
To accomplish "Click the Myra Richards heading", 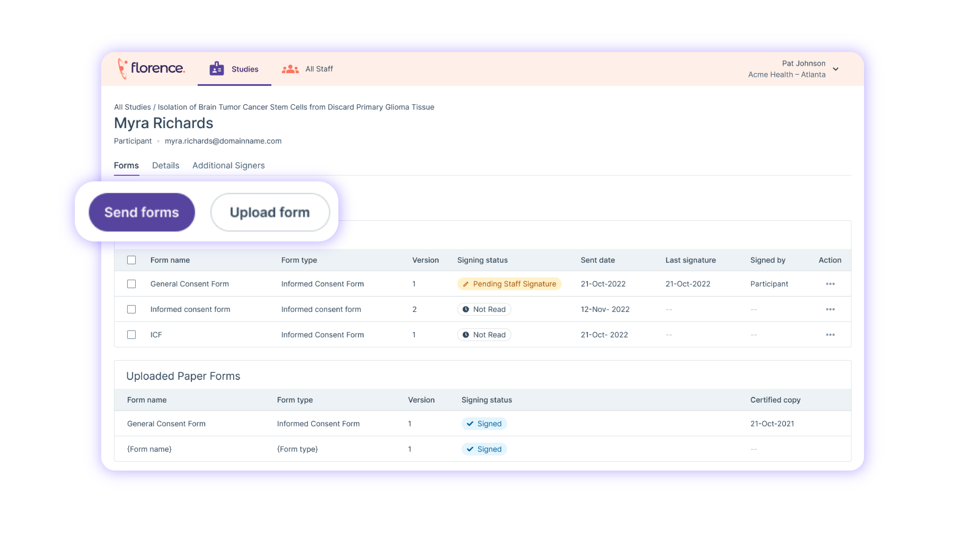I will pyautogui.click(x=163, y=123).
